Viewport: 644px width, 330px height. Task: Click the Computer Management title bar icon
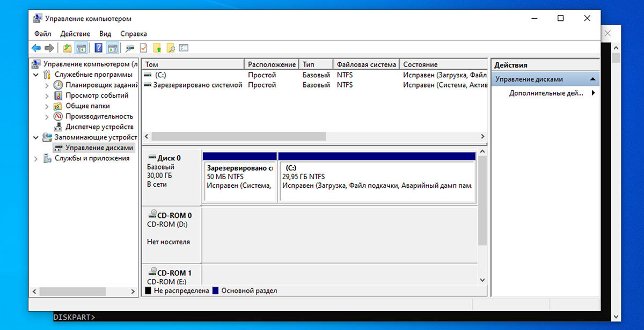point(37,19)
